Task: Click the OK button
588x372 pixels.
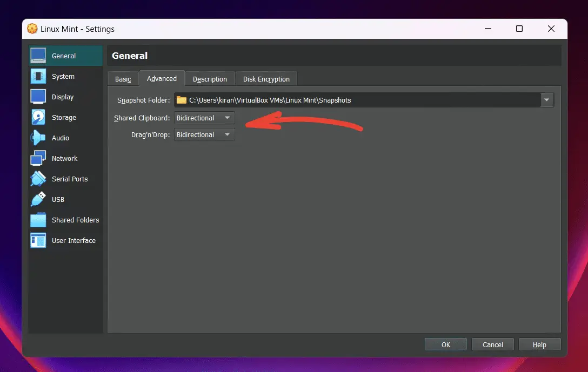Action: (x=445, y=344)
